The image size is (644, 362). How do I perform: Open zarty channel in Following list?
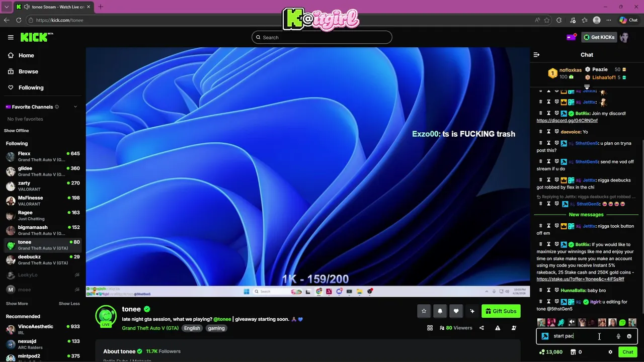(43, 186)
